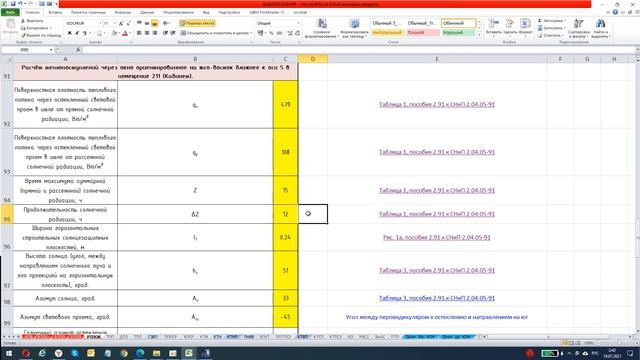Apply percent style to cell
The width and height of the screenshot is (640, 360).
[x=271, y=33]
